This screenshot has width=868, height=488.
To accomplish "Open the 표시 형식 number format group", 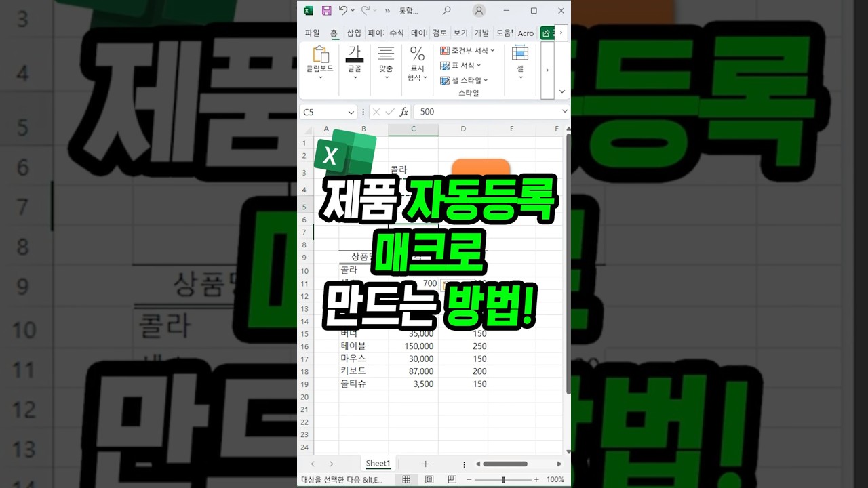I will (x=418, y=64).
